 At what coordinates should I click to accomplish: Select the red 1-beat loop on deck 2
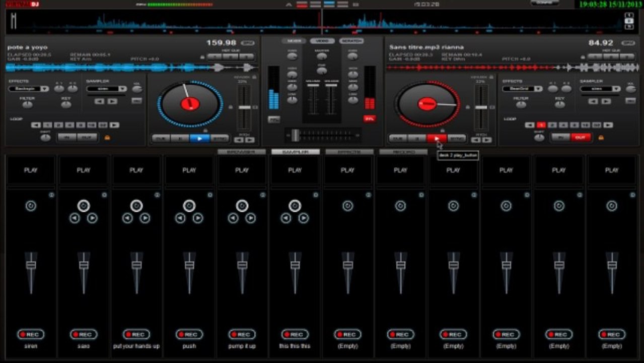coord(541,125)
